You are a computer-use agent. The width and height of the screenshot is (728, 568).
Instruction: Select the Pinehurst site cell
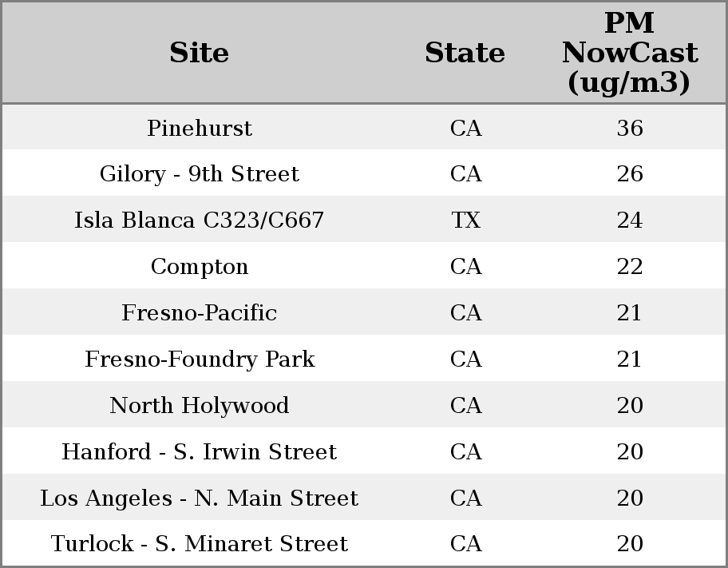200,128
